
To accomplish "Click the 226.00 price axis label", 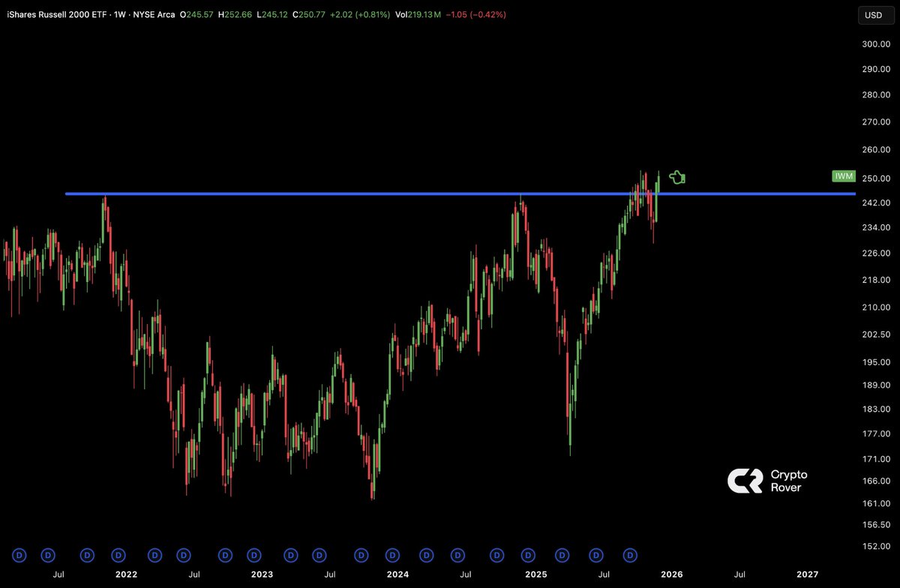I will tap(876, 253).
